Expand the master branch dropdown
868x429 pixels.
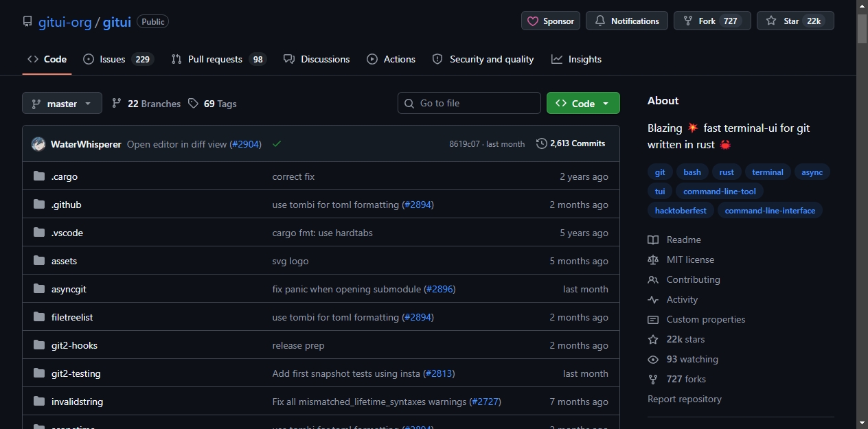click(62, 103)
